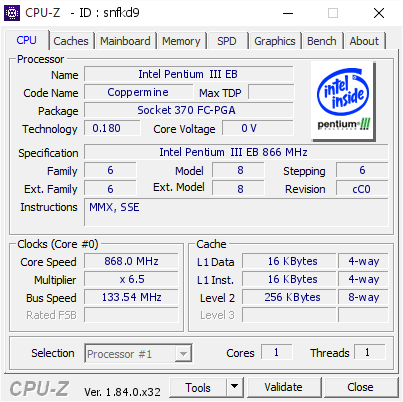Minimize the CPU-Z window

point(288,13)
